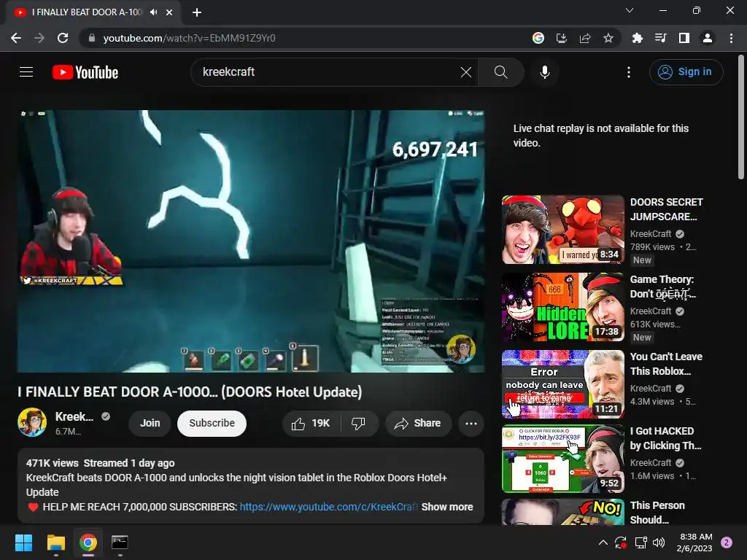Screen dimensions: 747x560
Task: Click the Kreek... channel name beside the avatar
Action: tap(74, 416)
